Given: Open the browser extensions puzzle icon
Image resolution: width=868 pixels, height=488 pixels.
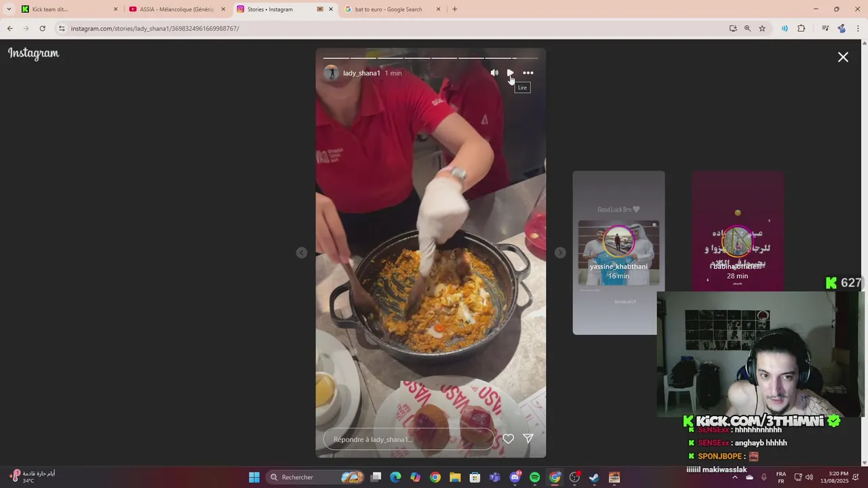Looking at the screenshot, I should click(802, 28).
